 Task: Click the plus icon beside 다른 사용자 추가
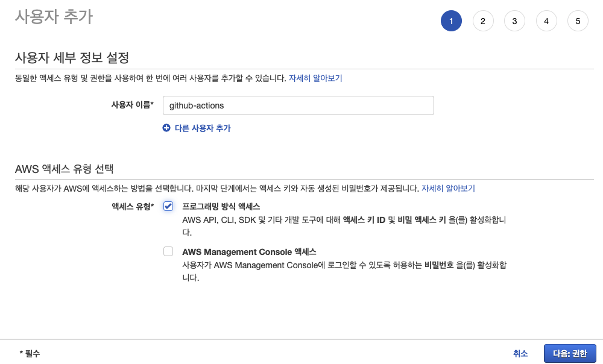166,128
